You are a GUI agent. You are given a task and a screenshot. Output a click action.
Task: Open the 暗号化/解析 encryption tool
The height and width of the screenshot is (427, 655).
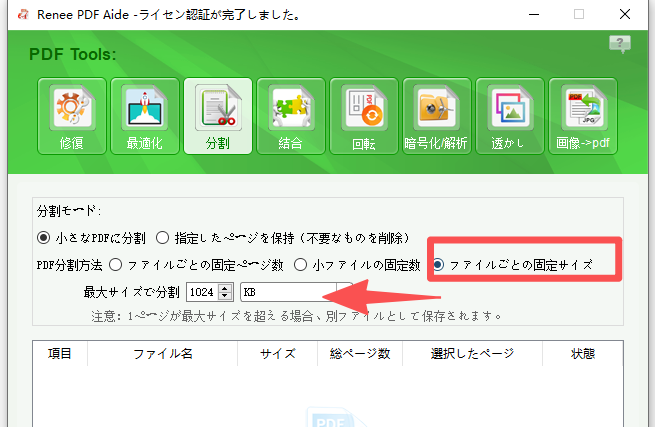437,116
